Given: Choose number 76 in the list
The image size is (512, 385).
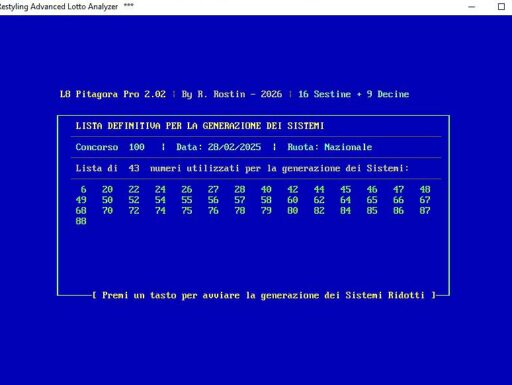Looking at the screenshot, I should coord(213,211).
